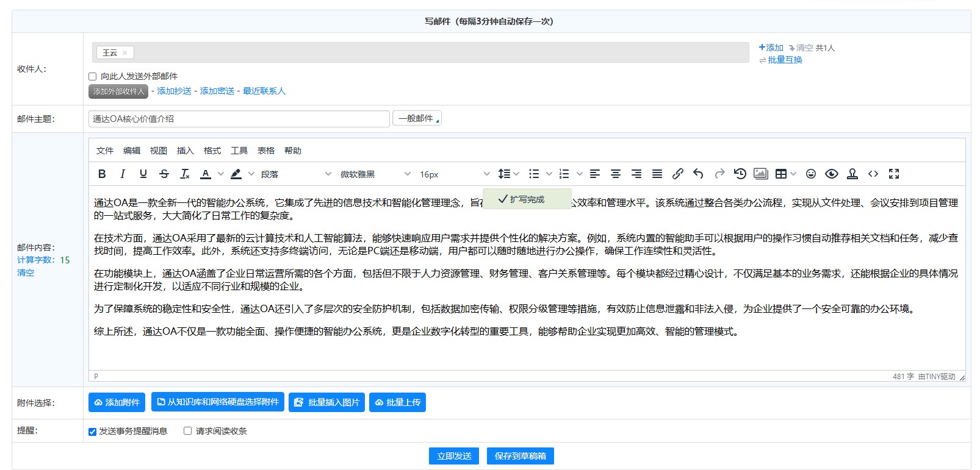Click 清空 recipients link
The image size is (980, 470).
[801, 48]
